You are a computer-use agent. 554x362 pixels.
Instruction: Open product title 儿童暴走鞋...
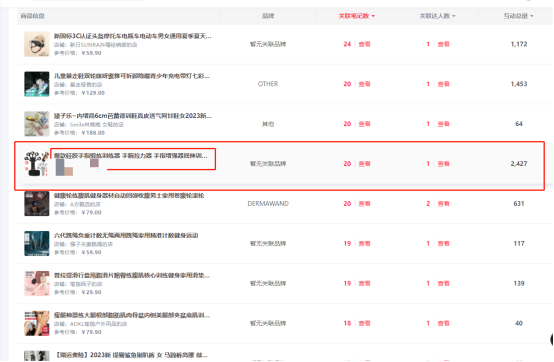tap(131, 76)
